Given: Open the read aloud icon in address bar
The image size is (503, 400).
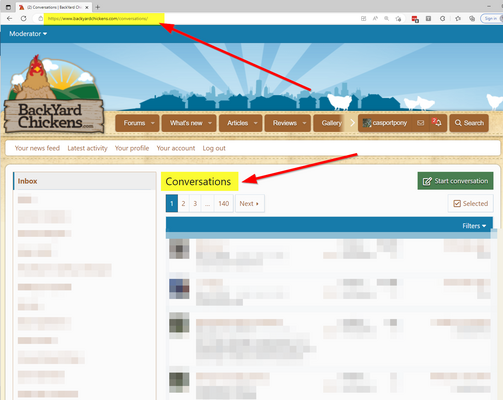Looking at the screenshot, I should click(375, 19).
